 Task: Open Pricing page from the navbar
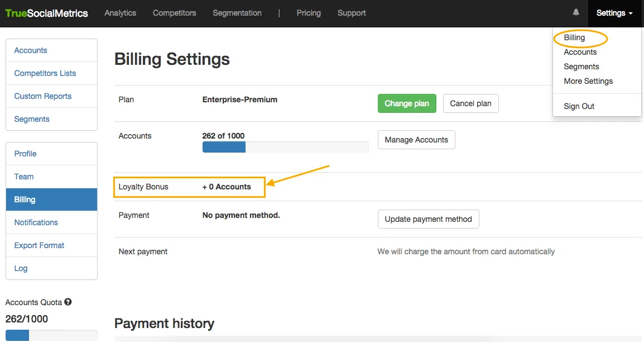point(309,13)
